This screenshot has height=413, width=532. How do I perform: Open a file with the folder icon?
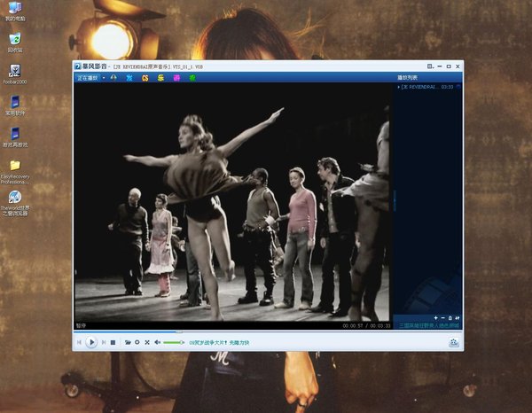[x=128, y=342]
